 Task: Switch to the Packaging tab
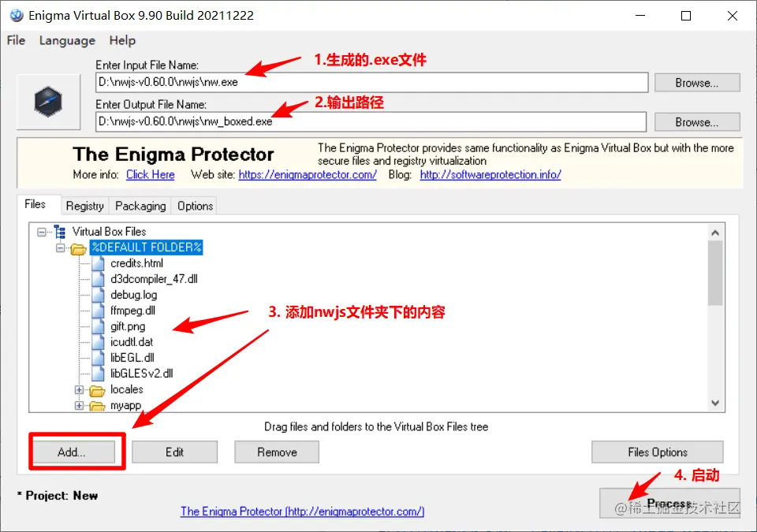140,206
